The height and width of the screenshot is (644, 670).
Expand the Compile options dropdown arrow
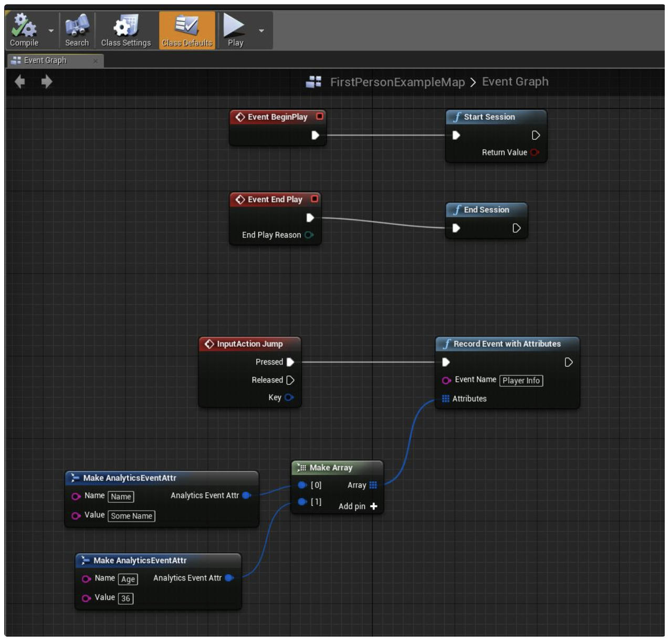tap(51, 30)
